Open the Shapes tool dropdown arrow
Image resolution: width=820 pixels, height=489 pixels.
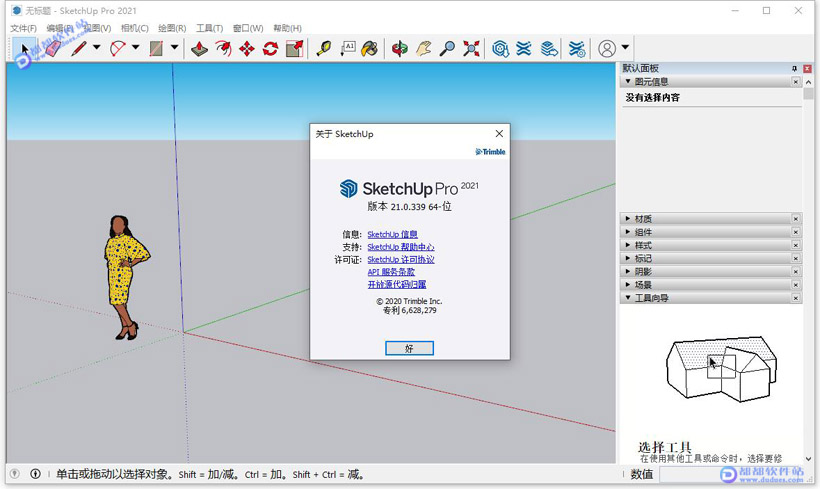(175, 48)
